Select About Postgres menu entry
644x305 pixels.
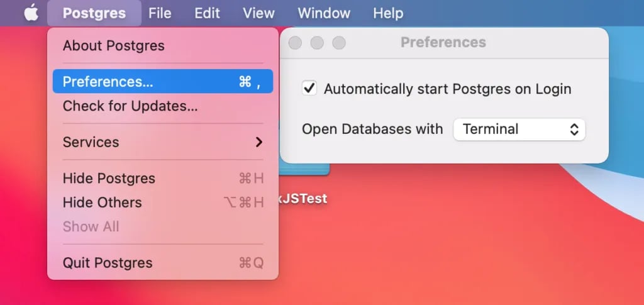point(114,45)
